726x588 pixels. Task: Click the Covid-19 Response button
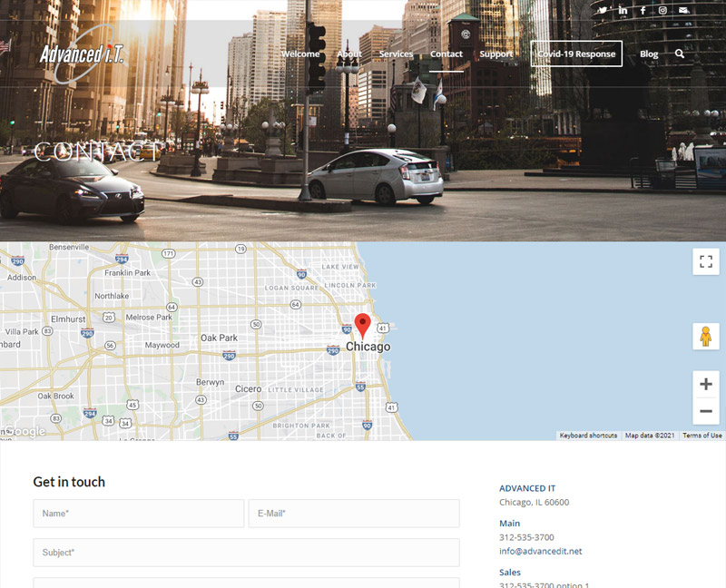(x=576, y=54)
